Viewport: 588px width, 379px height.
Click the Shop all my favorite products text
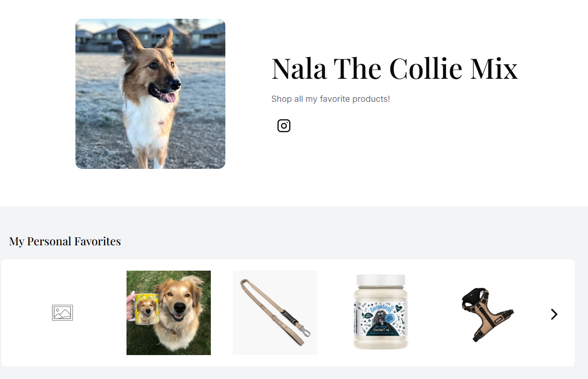pos(331,99)
